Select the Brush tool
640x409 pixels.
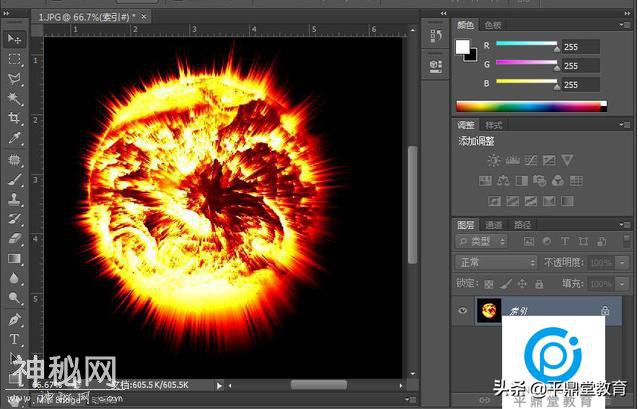(14, 179)
